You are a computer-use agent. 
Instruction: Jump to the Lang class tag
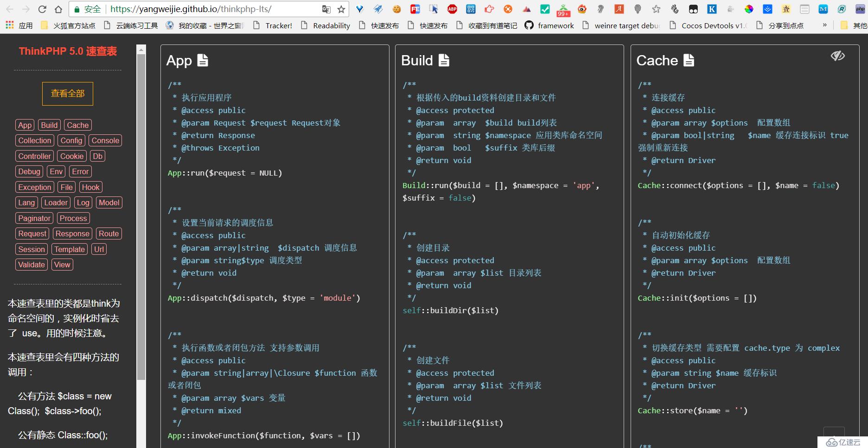[x=26, y=202]
